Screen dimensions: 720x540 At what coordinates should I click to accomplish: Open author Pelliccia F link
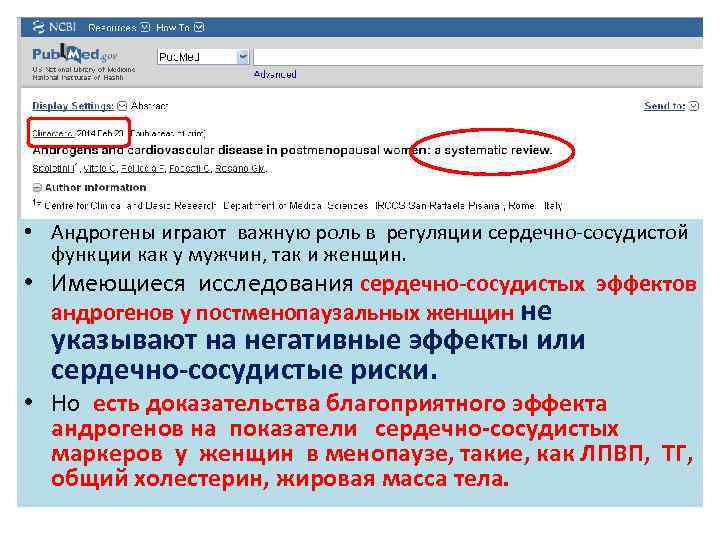click(x=143, y=169)
